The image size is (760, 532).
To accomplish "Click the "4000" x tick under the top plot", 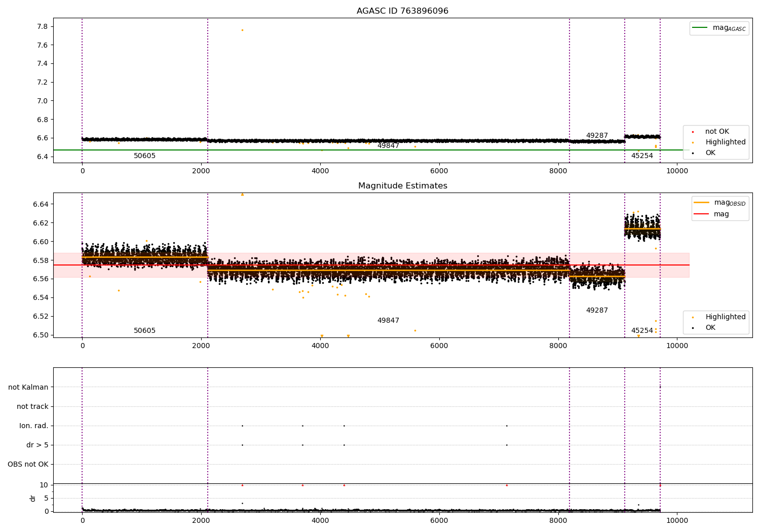I will tap(320, 171).
